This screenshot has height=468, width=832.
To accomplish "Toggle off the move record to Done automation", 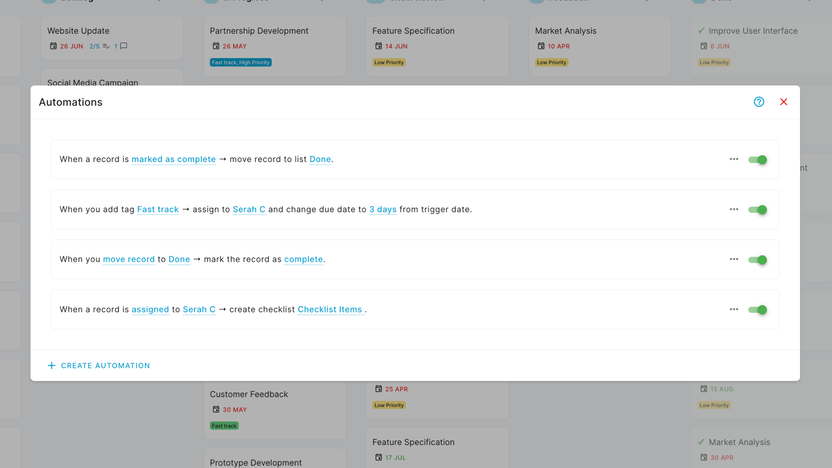I will click(758, 260).
